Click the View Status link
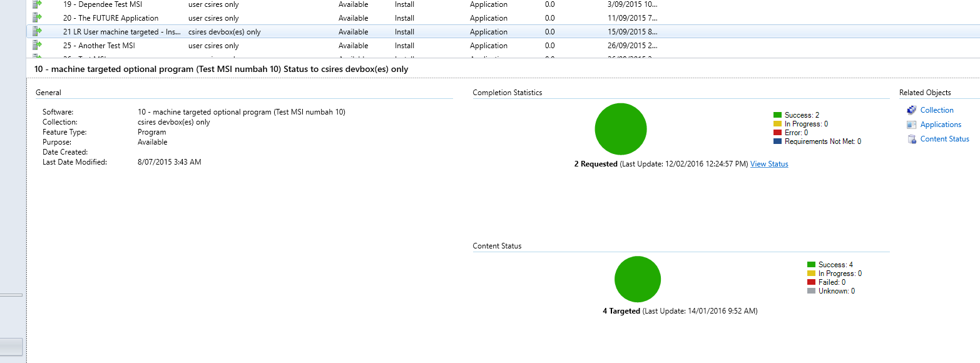This screenshot has width=980, height=363. [769, 164]
